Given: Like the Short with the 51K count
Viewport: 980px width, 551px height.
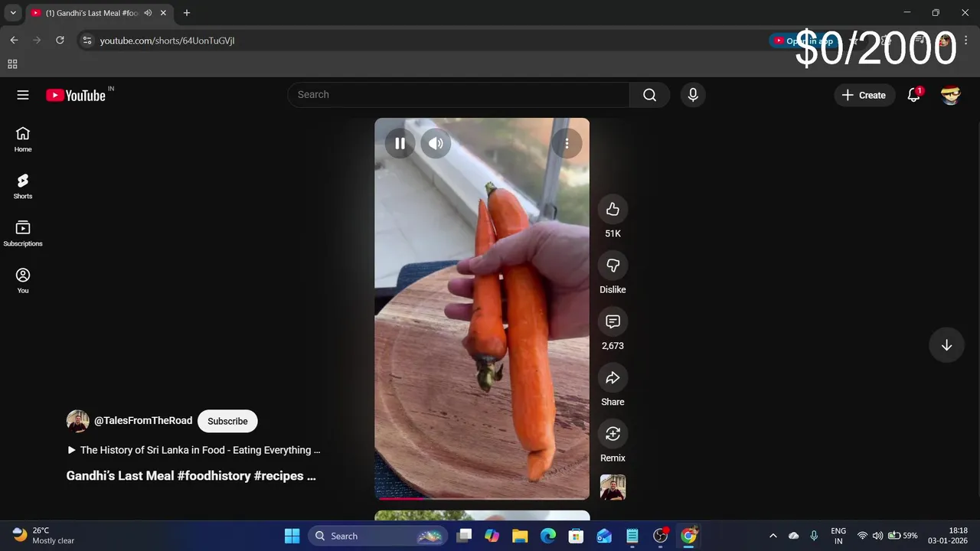Looking at the screenshot, I should [612, 210].
